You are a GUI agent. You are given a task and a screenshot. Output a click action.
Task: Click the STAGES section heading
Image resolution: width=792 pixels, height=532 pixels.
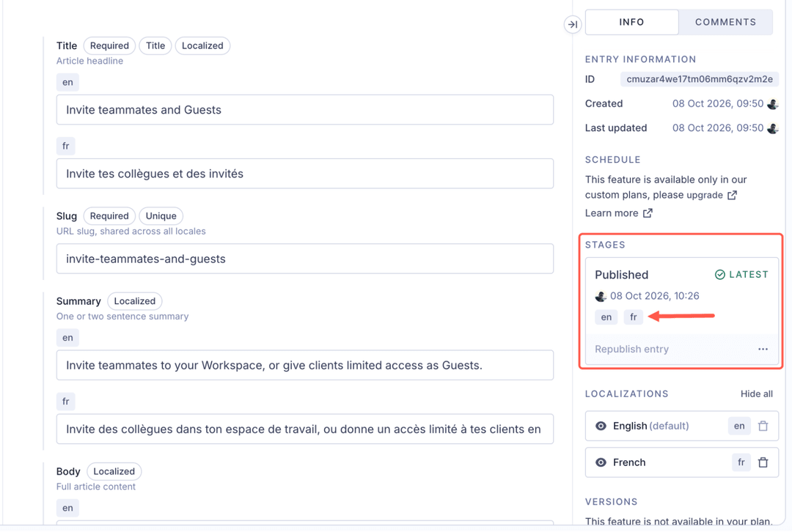[605, 245]
